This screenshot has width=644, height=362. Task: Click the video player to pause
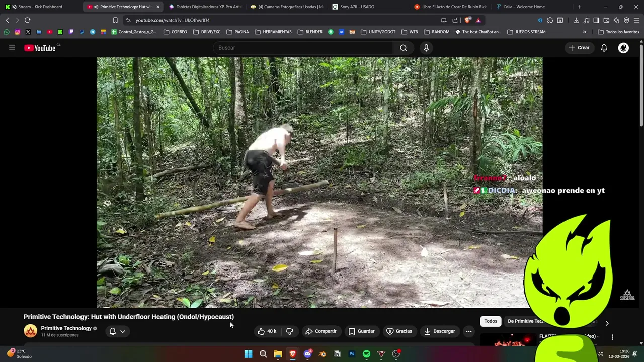tap(319, 183)
